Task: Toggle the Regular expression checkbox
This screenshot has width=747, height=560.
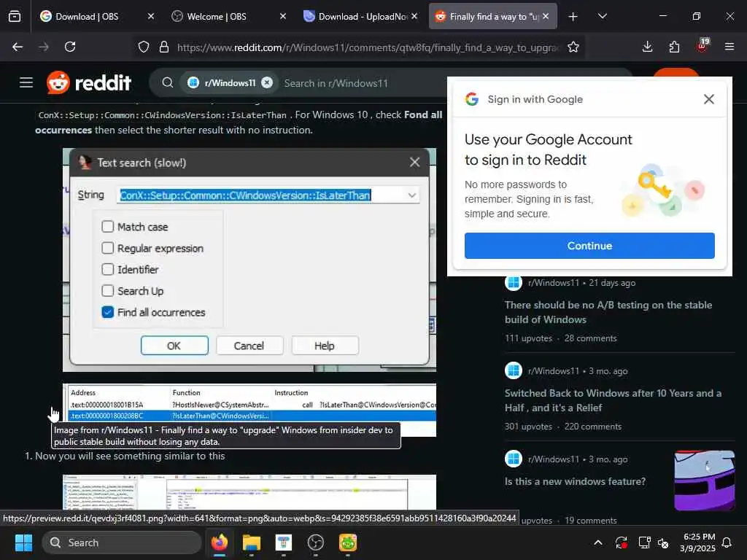Action: (x=108, y=248)
